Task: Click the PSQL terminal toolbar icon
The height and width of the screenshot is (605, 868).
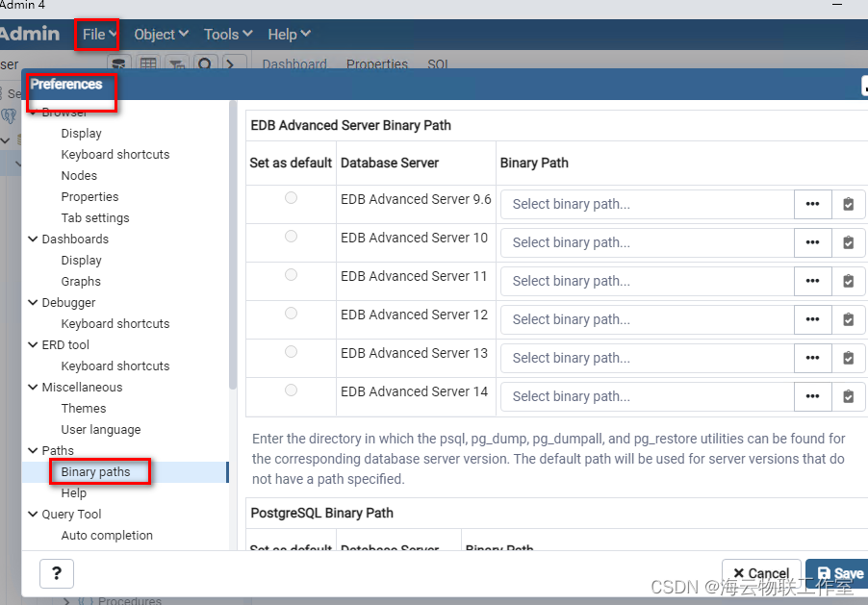Action: point(234,63)
